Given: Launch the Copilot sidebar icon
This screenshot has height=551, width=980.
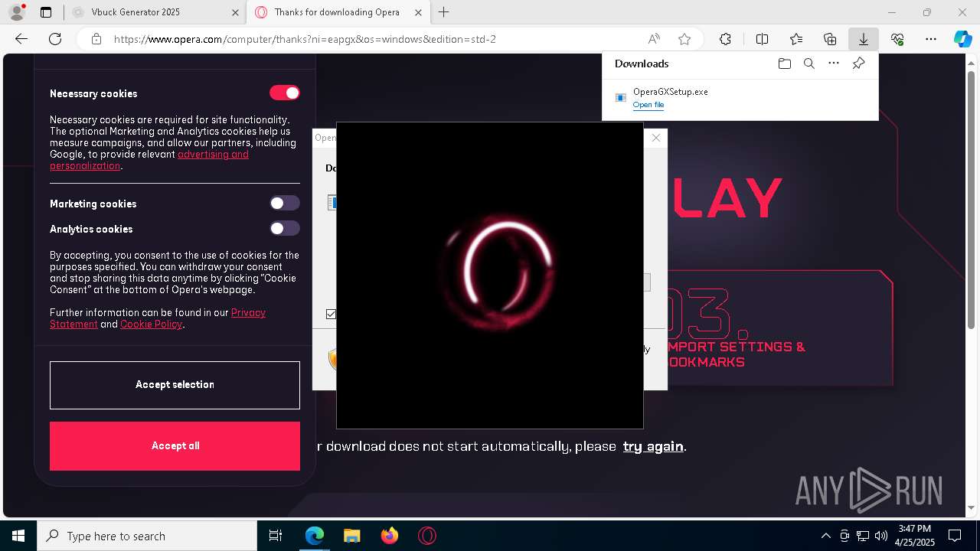Looking at the screenshot, I should tap(963, 39).
